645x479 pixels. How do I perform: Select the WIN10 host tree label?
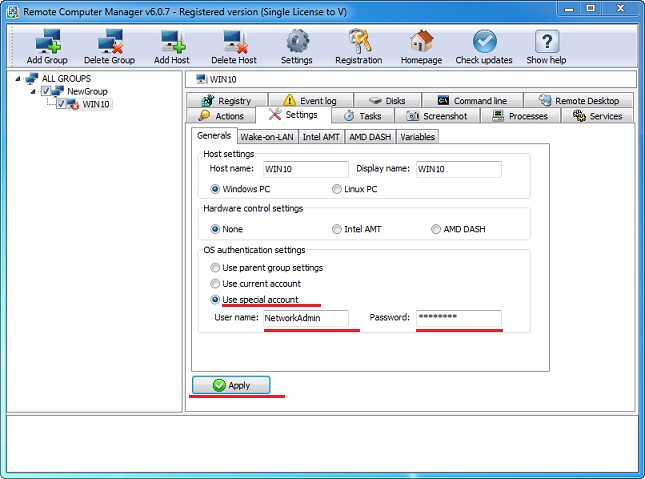click(x=96, y=104)
